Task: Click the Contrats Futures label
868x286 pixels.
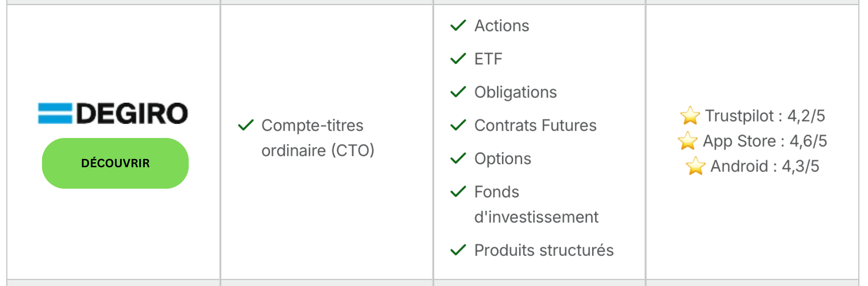Action: point(535,126)
